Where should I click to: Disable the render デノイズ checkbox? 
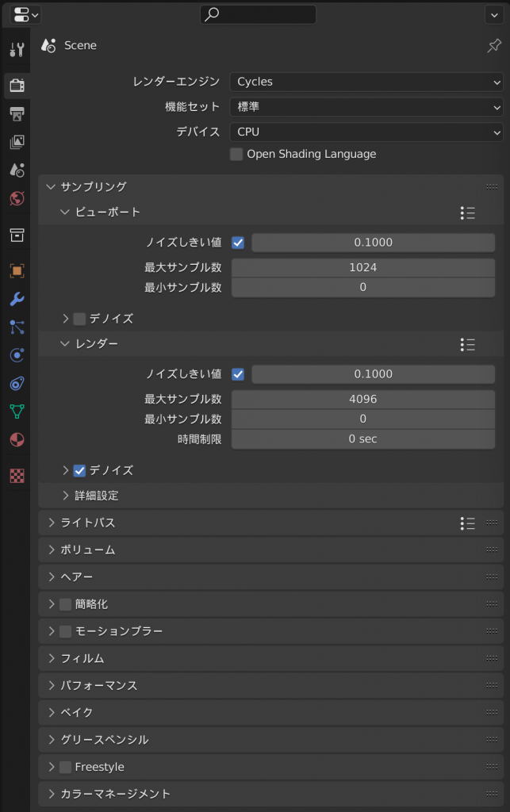pyautogui.click(x=79, y=471)
